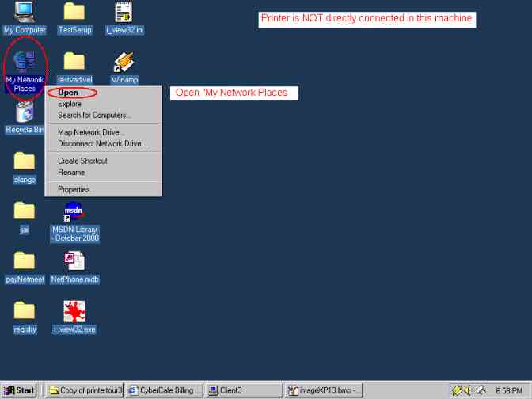Select the TestSetup folder icon
This screenshot has height=399, width=532.
click(x=74, y=13)
